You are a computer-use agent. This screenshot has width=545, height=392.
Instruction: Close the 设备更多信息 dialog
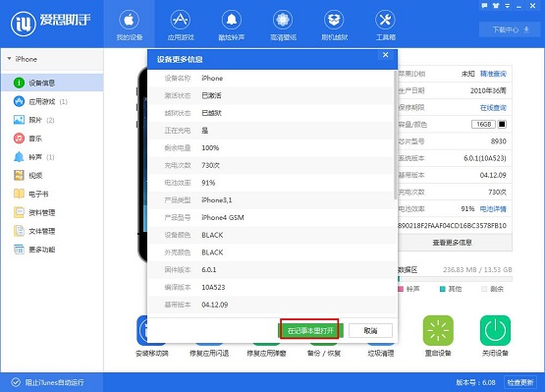386,55
